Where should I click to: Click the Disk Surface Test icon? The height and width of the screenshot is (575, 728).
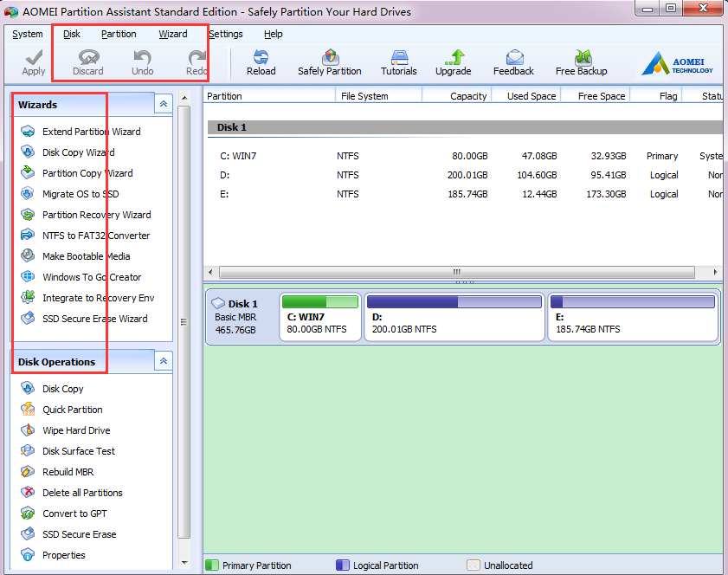coord(28,450)
